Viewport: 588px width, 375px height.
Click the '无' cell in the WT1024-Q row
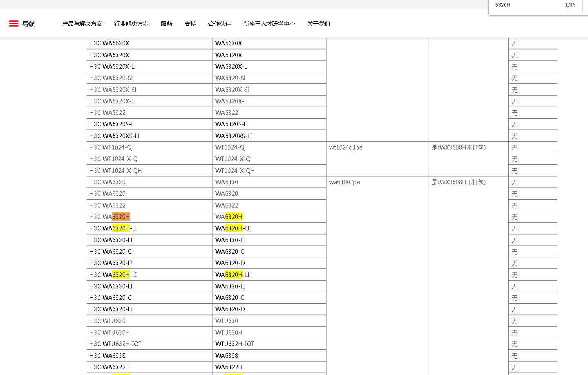click(x=514, y=147)
